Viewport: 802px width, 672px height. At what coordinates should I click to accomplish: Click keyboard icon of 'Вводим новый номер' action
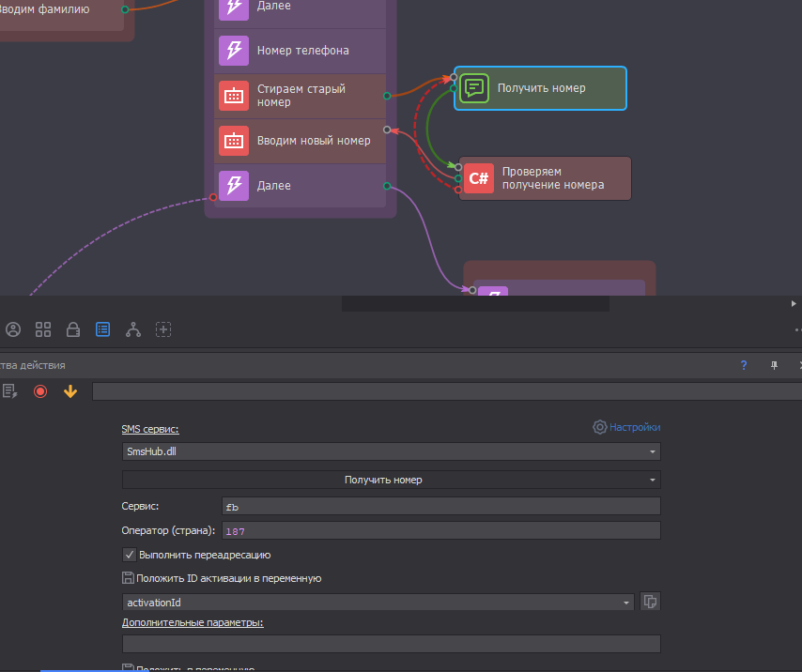click(x=234, y=141)
